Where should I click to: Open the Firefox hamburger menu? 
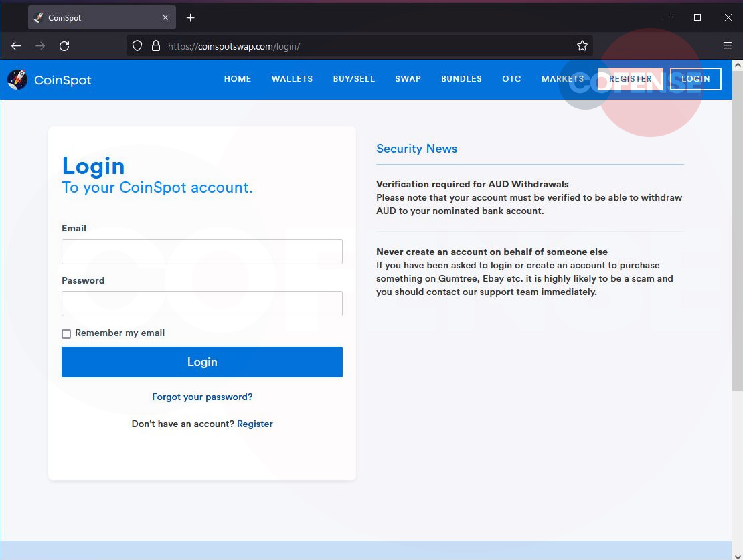(728, 45)
